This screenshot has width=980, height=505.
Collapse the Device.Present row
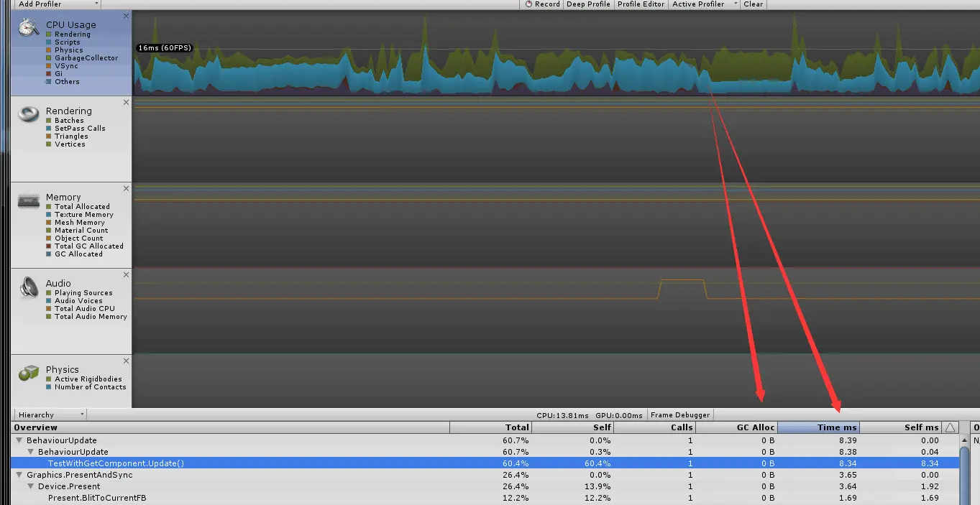31,486
